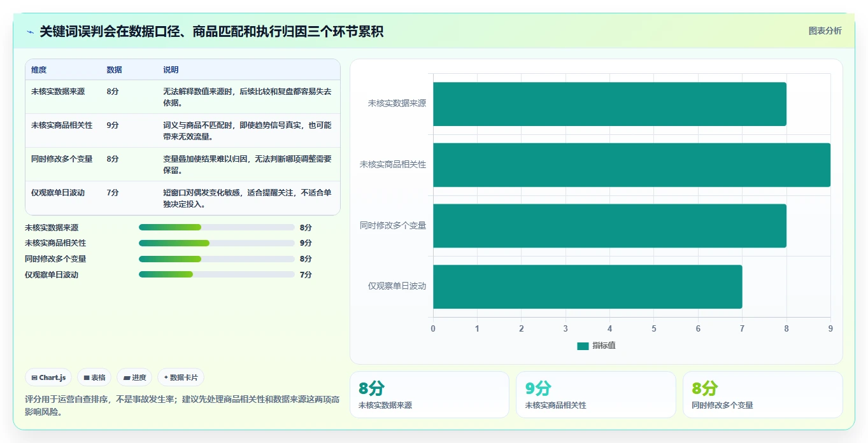Click the 说明 column header
The width and height of the screenshot is (868, 443).
coord(171,70)
